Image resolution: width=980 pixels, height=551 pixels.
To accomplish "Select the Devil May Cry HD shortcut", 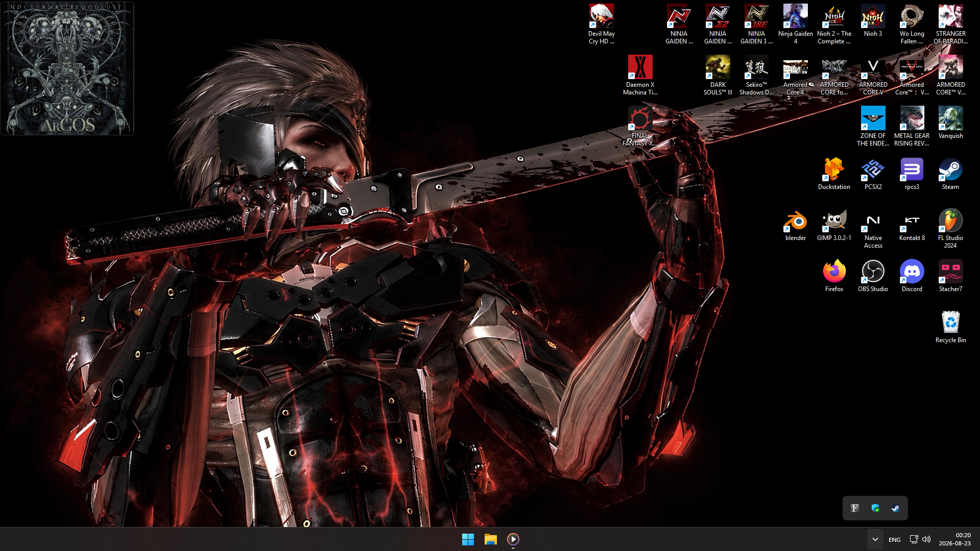I will (601, 24).
